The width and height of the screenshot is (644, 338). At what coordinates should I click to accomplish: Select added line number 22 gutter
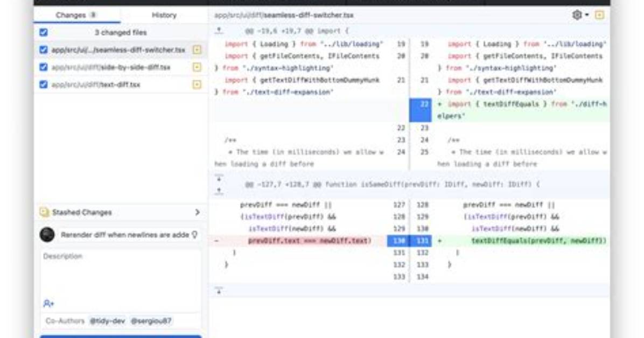[x=421, y=110]
